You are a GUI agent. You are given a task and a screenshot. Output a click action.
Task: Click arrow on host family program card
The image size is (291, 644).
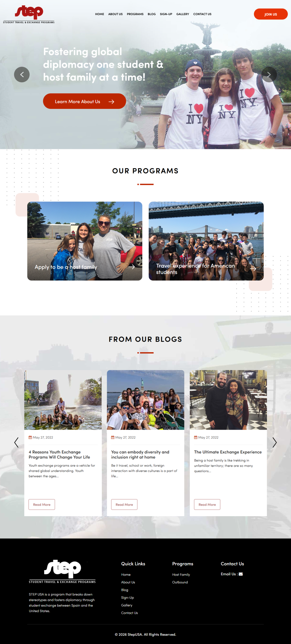point(132,267)
